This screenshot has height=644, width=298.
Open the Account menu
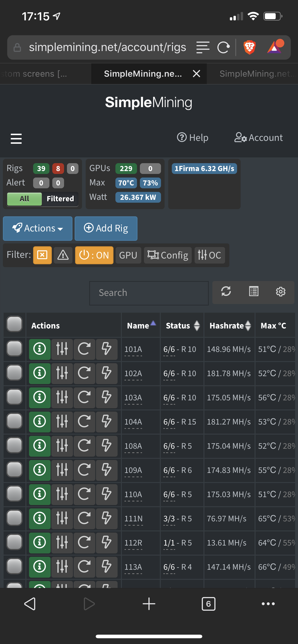[x=258, y=138]
